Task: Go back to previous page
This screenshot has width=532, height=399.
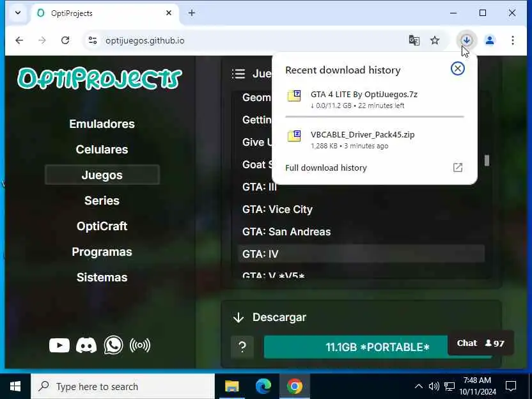Action: (x=19, y=40)
